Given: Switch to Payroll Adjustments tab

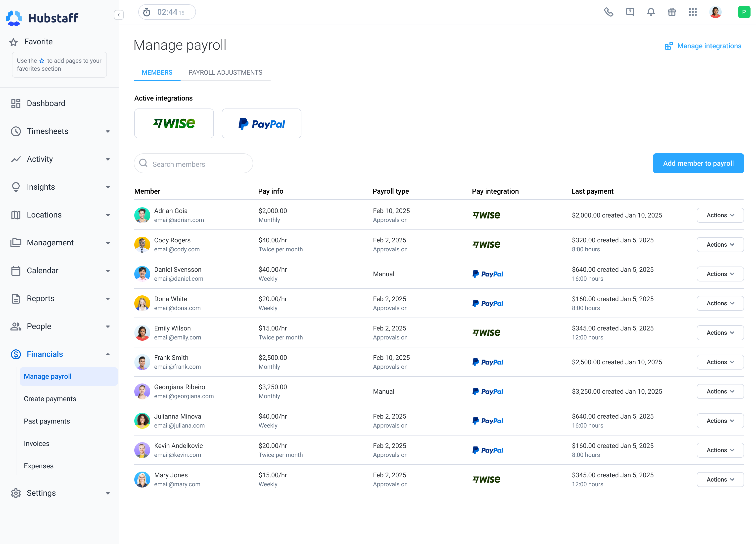Looking at the screenshot, I should [x=225, y=73].
